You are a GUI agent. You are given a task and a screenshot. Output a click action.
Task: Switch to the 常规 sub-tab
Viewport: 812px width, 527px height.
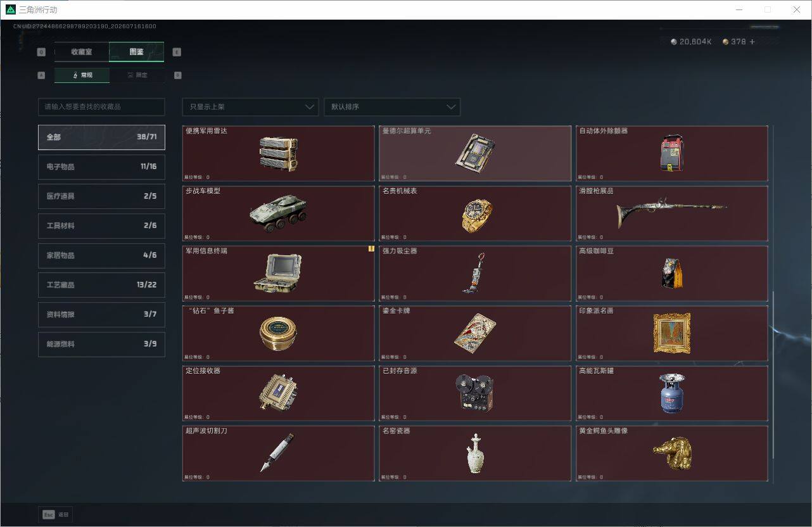(82, 75)
